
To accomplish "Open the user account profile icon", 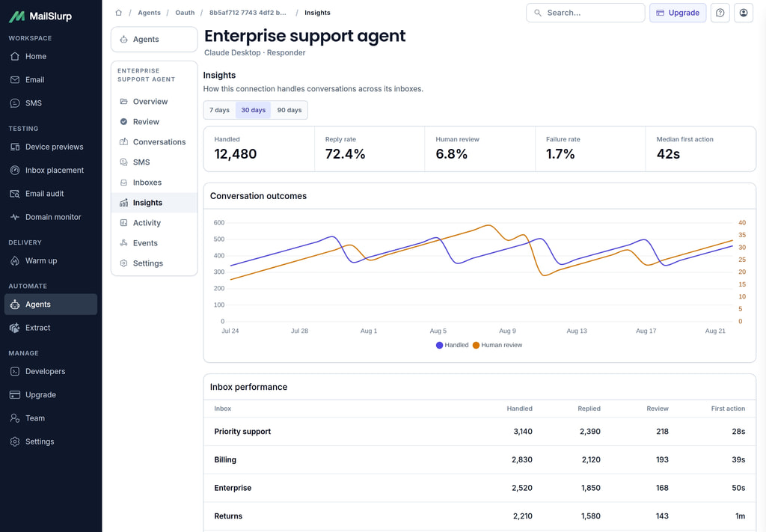I will pos(743,13).
